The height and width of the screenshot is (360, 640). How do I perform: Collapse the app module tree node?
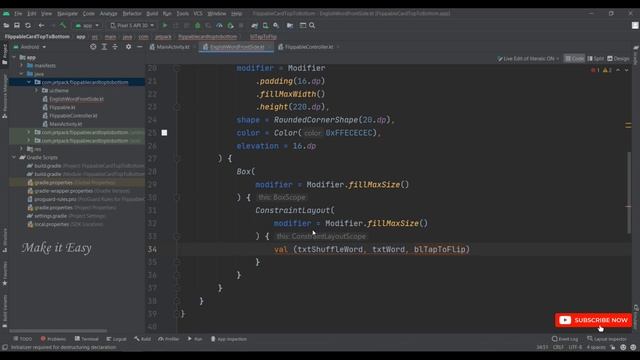(x=14, y=58)
